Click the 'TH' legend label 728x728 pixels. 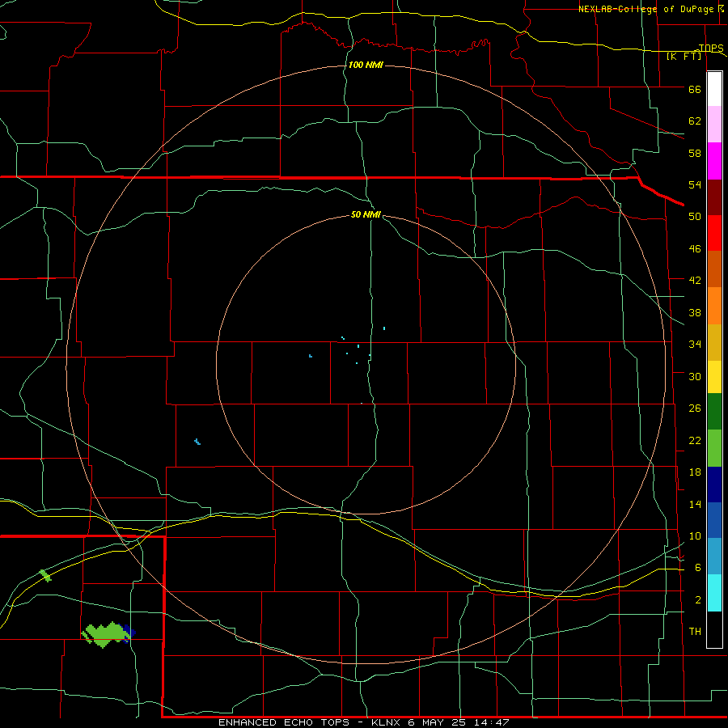click(x=695, y=632)
